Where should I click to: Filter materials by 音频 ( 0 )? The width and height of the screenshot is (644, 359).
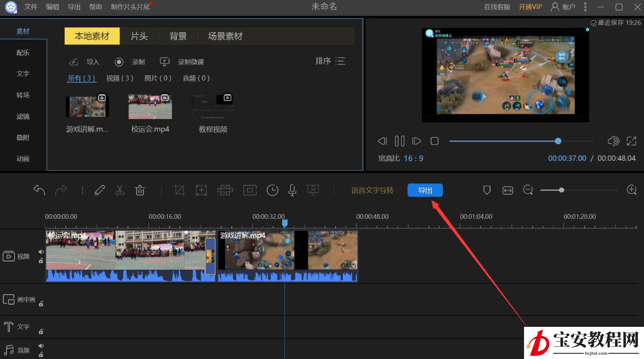pos(196,78)
